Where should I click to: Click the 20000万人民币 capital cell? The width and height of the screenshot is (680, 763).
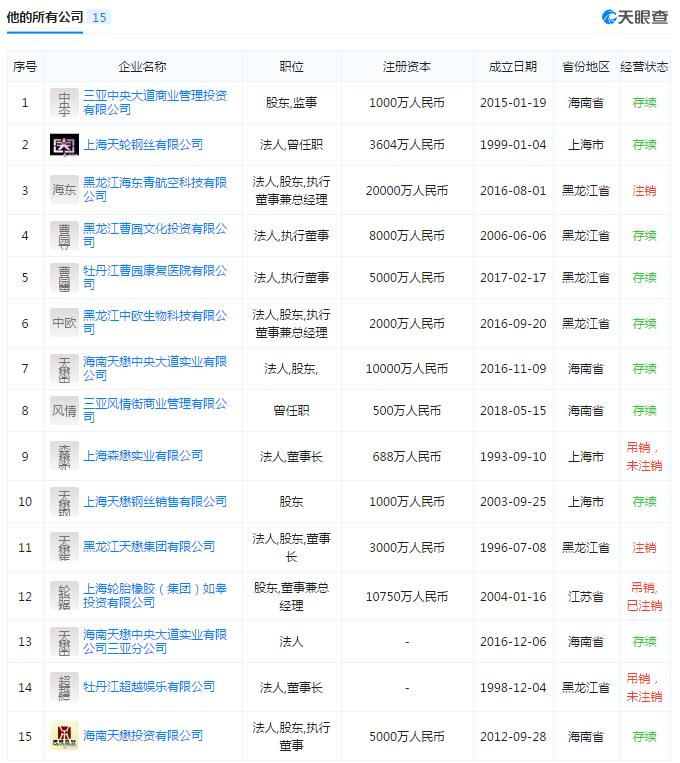[x=407, y=190]
